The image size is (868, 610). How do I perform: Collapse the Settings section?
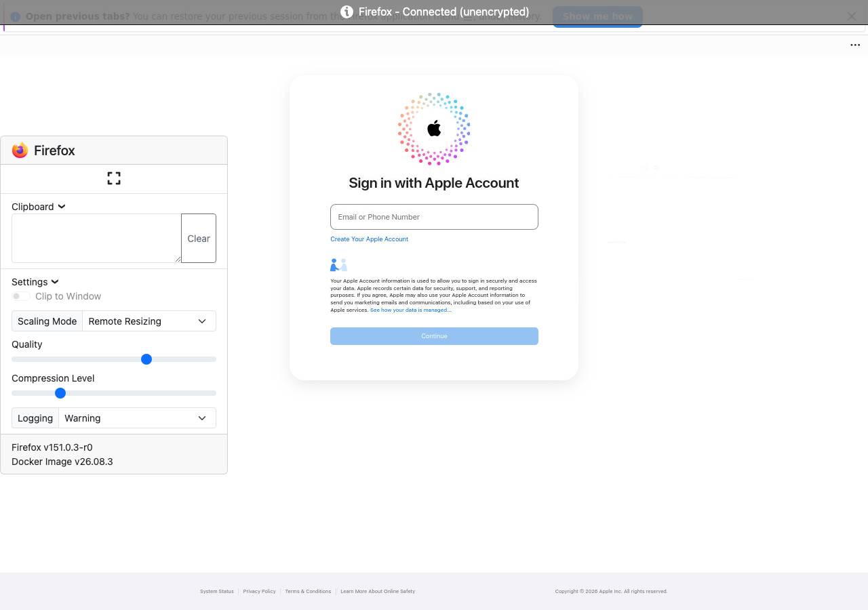click(35, 282)
